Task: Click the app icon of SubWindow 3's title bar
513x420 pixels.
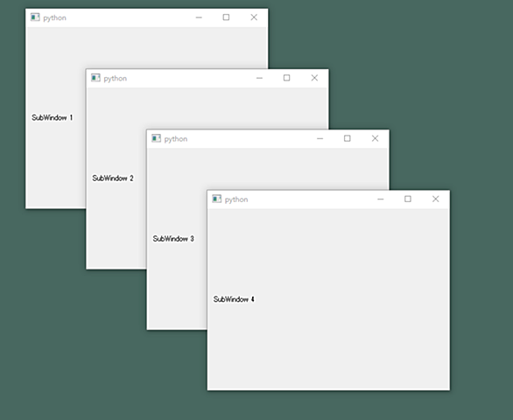Action: [156, 138]
